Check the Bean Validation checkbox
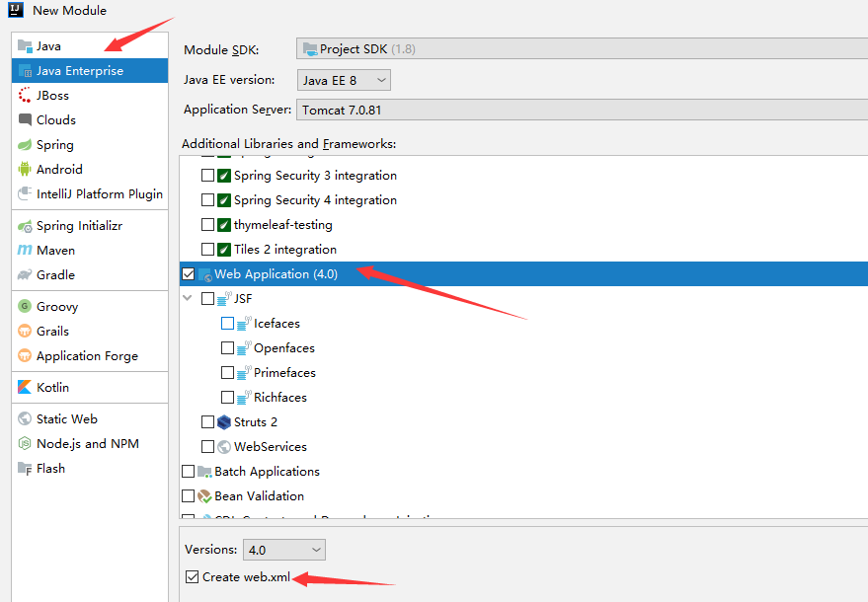Viewport: 868px width, 602px height. pos(189,495)
